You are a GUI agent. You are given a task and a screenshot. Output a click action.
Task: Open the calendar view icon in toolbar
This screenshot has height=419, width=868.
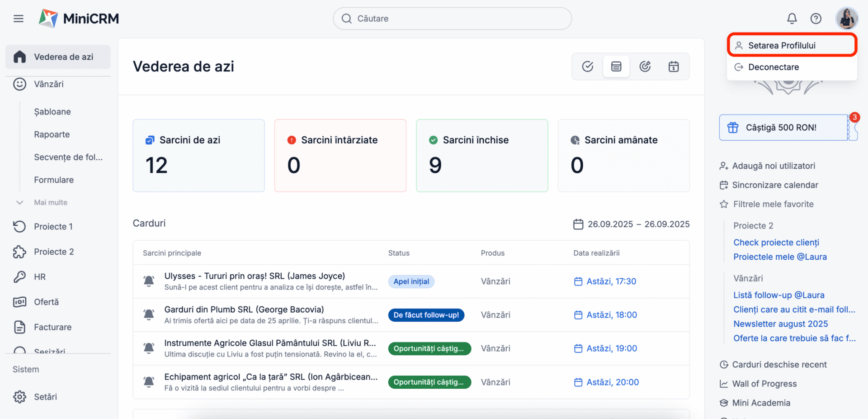673,67
